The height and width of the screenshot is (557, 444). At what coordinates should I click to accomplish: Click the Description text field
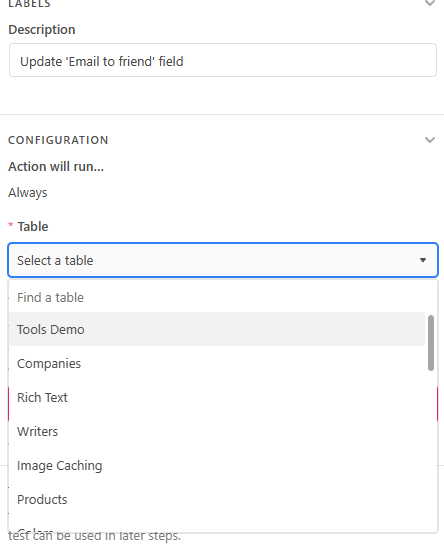tap(223, 60)
